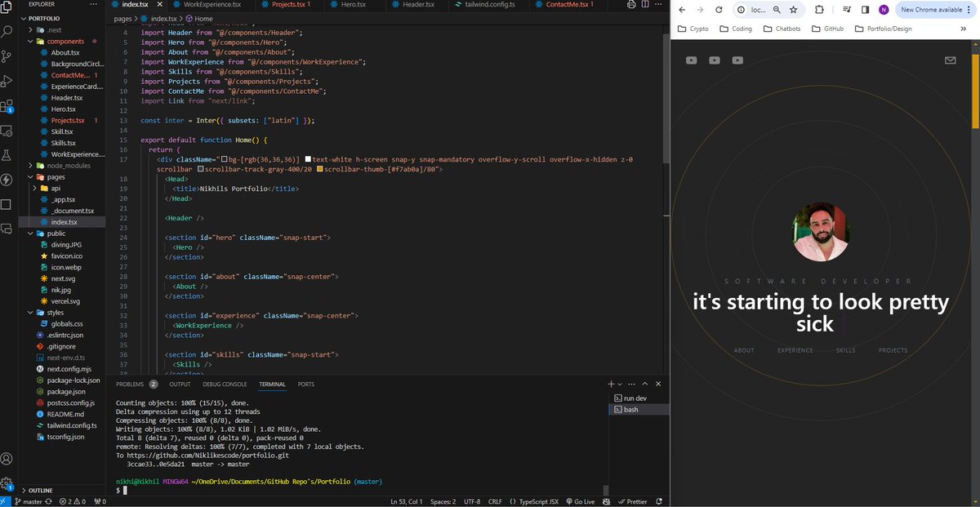The height and width of the screenshot is (507, 980).
Task: Bookmark this page with star icon
Action: pyautogui.click(x=793, y=10)
